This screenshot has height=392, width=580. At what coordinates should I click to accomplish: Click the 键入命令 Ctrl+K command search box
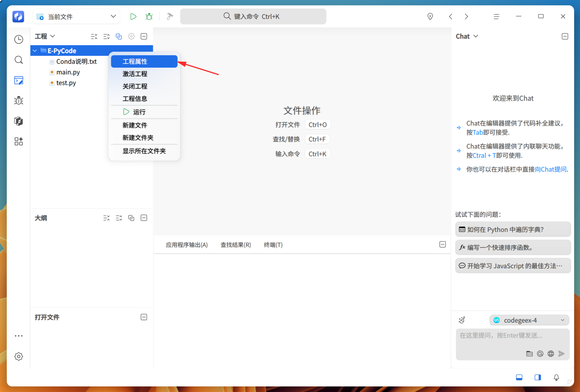pyautogui.click(x=253, y=17)
